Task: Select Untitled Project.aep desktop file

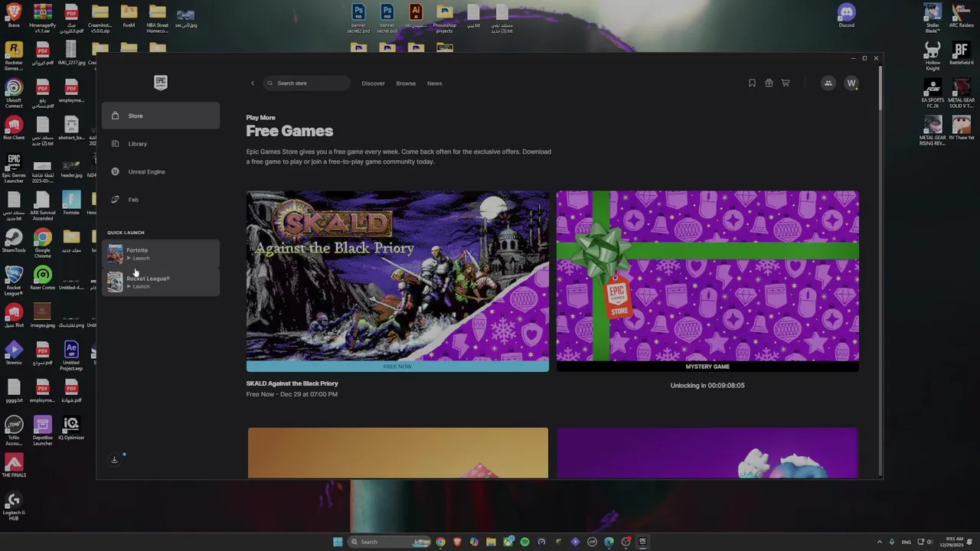Action: [x=71, y=357]
